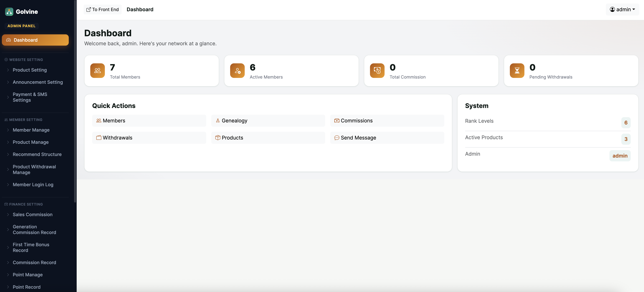The height and width of the screenshot is (292, 644).
Task: Click the Genealogy tree icon
Action: (x=218, y=121)
